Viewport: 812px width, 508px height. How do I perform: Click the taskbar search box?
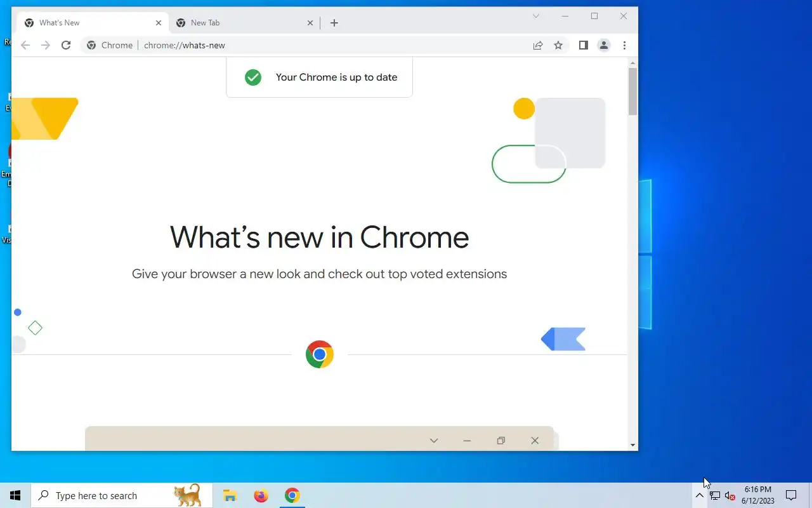122,495
